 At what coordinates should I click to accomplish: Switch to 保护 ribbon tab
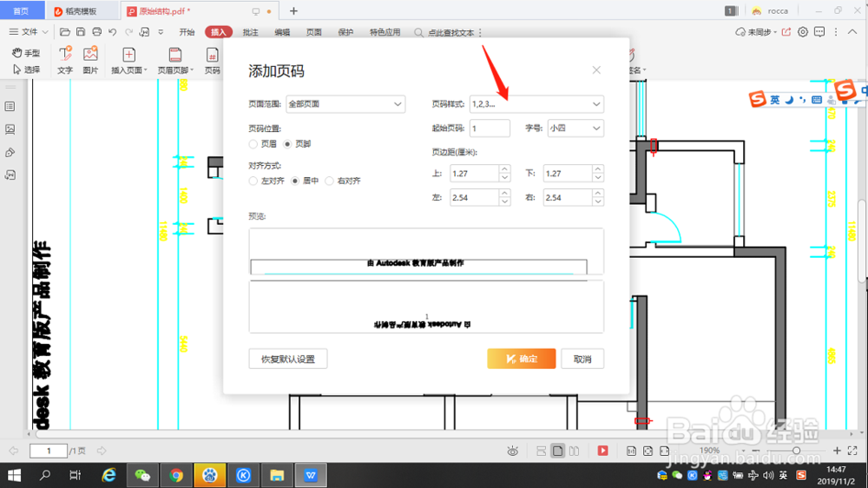(345, 32)
